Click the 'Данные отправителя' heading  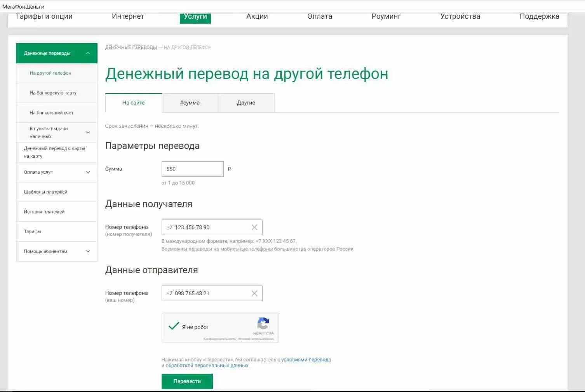pyautogui.click(x=151, y=270)
